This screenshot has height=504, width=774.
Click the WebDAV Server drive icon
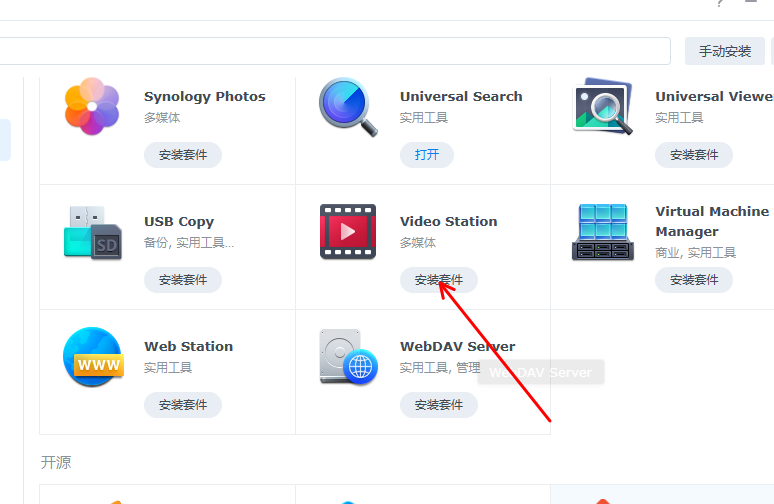point(348,357)
